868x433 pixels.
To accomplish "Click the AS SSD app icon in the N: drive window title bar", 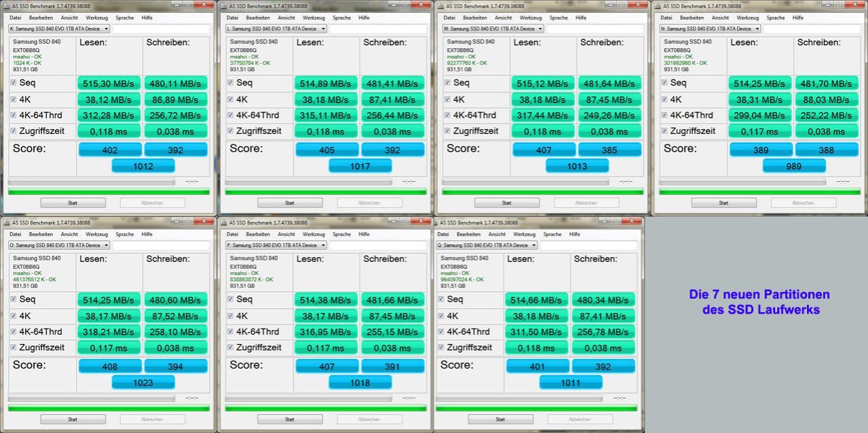I will 657,5.
